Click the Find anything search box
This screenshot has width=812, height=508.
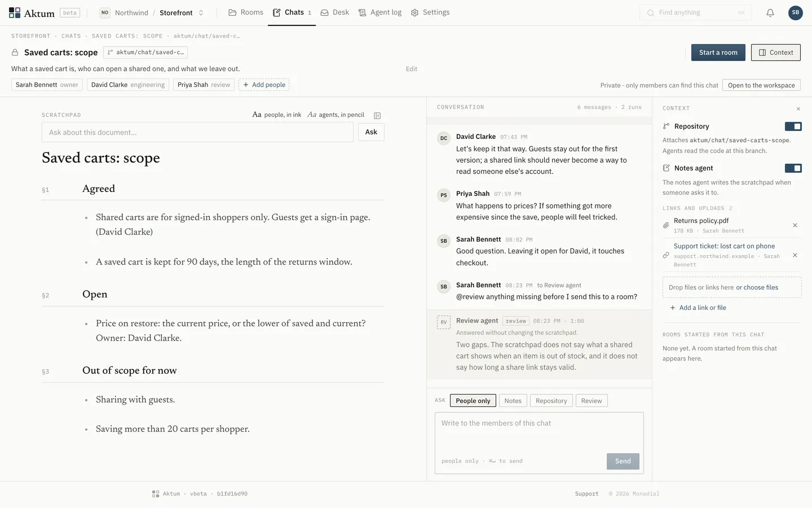tap(696, 12)
